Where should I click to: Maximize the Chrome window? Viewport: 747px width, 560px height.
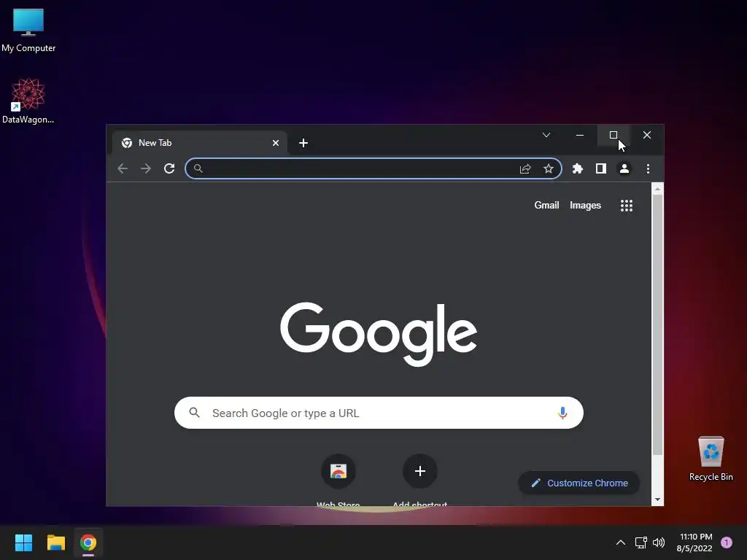tap(614, 135)
